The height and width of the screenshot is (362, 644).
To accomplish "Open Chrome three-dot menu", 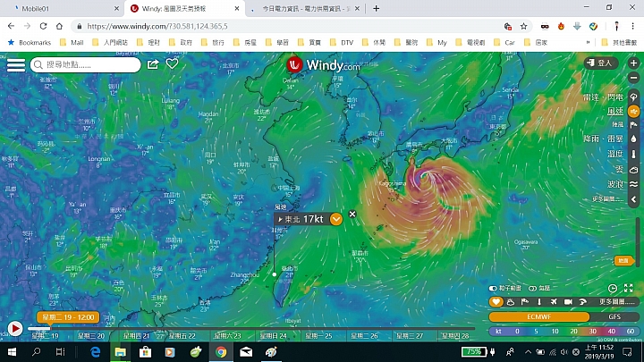I will tap(633, 26).
